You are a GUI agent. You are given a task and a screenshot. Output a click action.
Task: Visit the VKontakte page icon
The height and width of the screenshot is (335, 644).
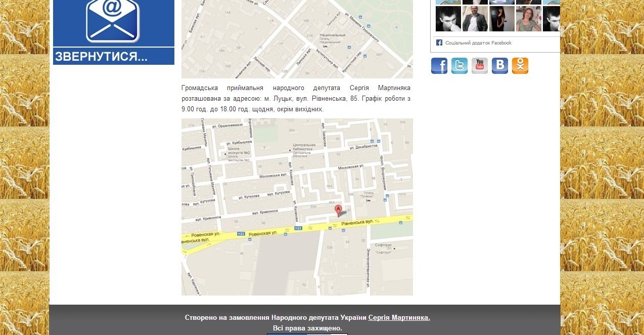click(x=500, y=66)
